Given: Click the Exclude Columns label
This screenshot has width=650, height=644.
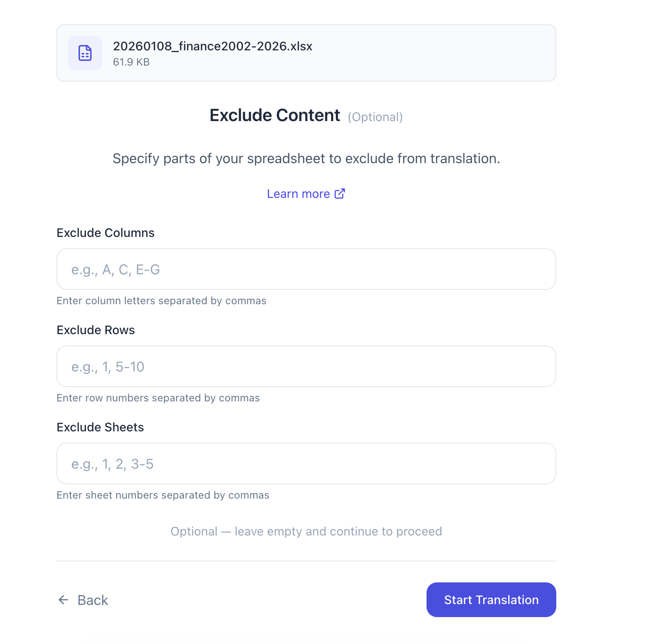Looking at the screenshot, I should coord(105,233).
